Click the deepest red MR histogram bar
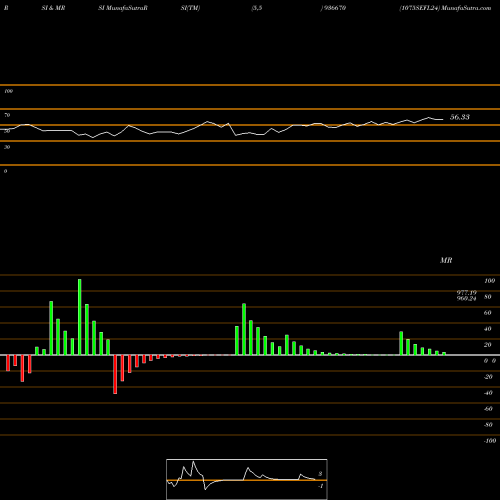 pos(115,374)
